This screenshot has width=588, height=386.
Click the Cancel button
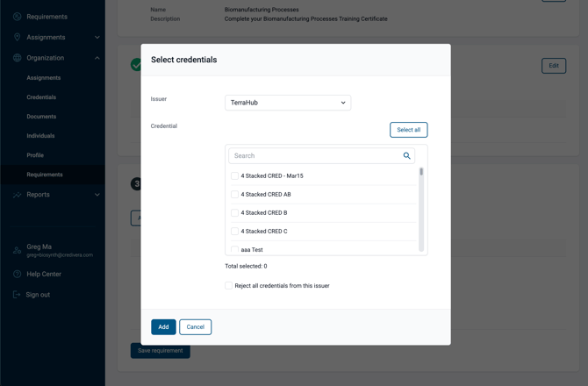point(196,327)
